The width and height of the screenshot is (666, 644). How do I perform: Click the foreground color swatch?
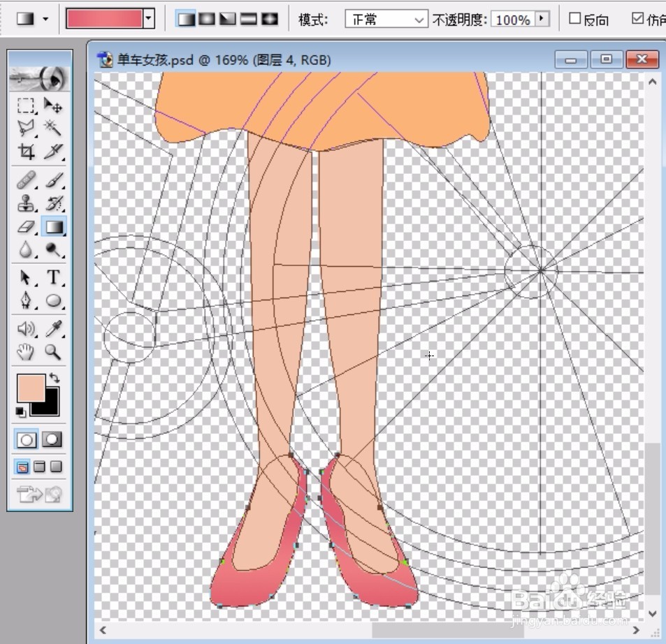pos(31,388)
